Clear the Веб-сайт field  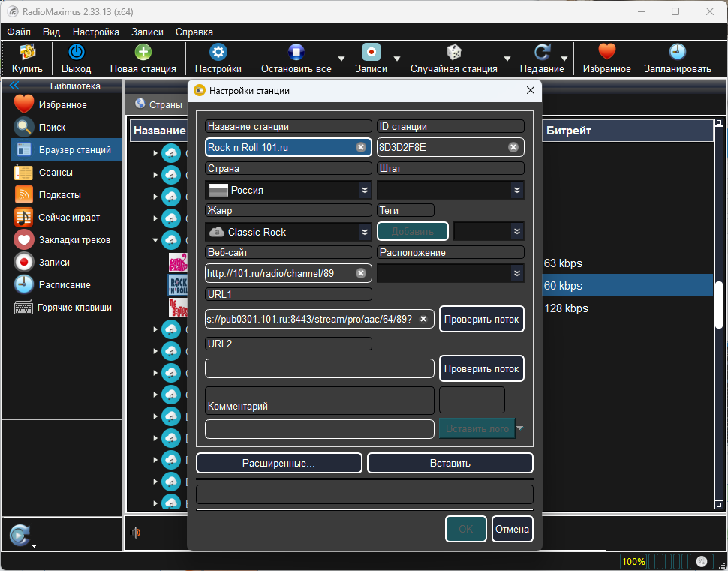pos(361,273)
